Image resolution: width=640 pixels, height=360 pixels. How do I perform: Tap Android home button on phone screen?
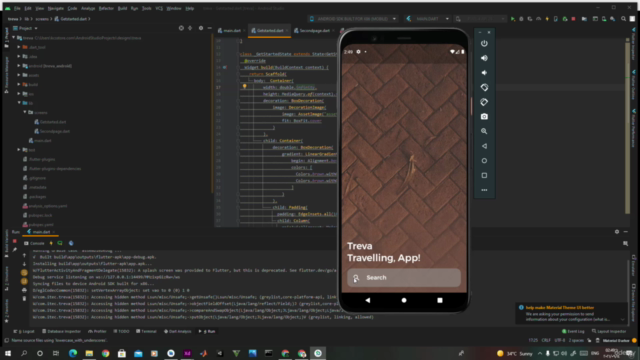[x=404, y=300]
